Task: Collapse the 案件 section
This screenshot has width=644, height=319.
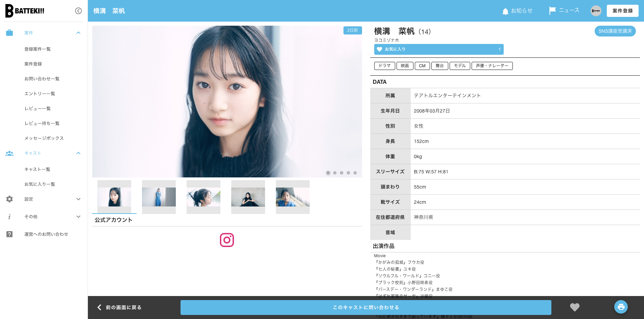Action: (x=78, y=33)
